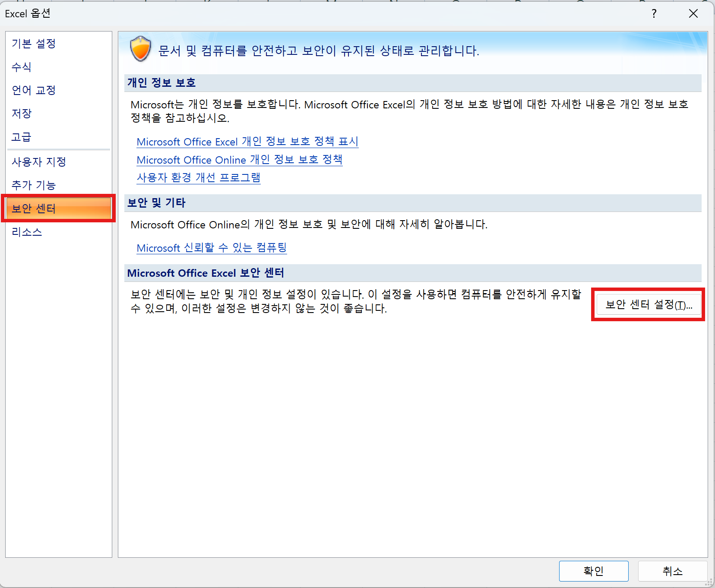Click the dialog resize grip corner
This screenshot has height=588, width=715.
(709, 582)
